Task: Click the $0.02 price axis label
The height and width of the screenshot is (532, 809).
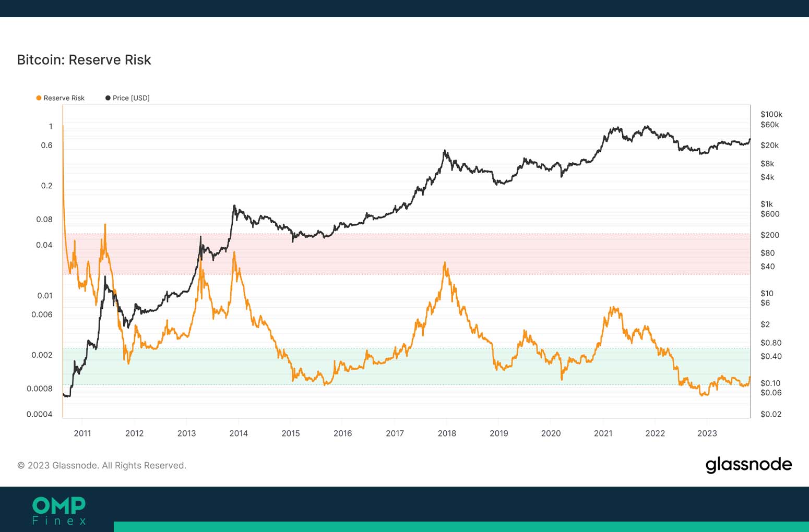Action: [771, 414]
